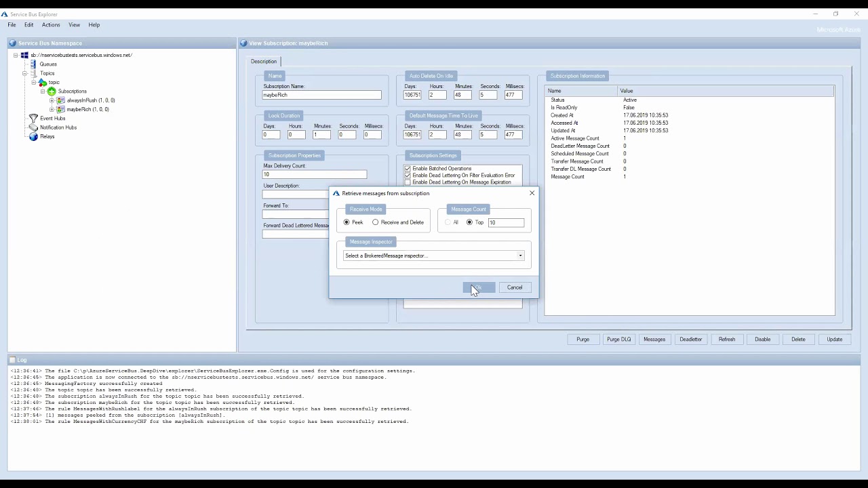Click log line about MessagesWithCurrencyCHF rule
868x488 pixels.
click(x=210, y=422)
